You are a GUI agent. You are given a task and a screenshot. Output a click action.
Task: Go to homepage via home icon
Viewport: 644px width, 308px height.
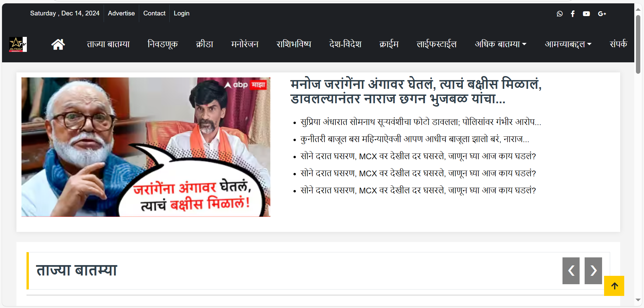tap(58, 44)
